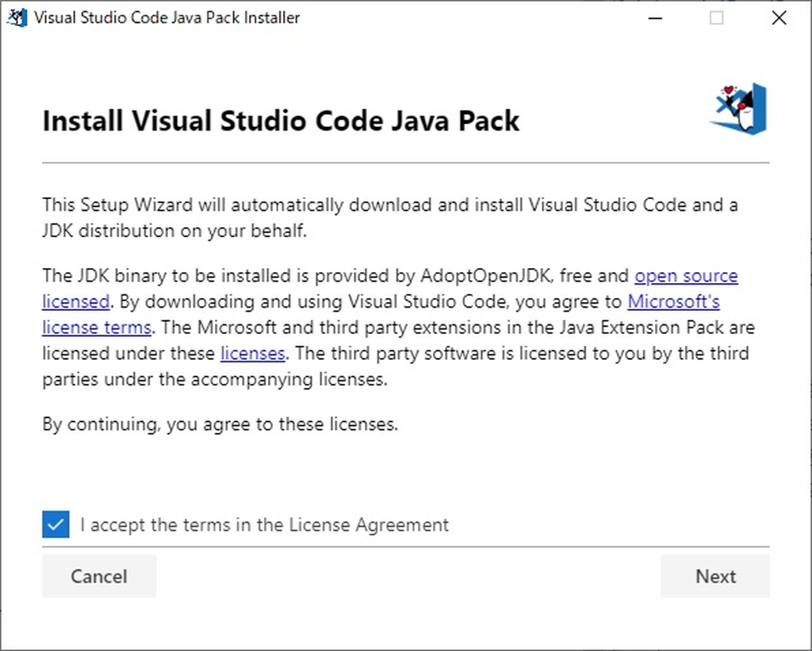This screenshot has width=812, height=651.
Task: Click the title bar application icon
Action: point(16,17)
